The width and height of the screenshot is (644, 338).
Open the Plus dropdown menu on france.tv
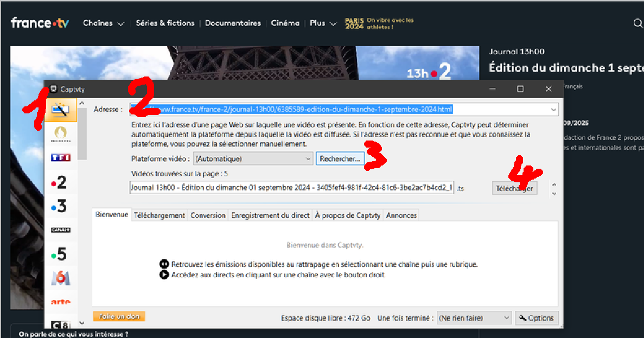323,23
